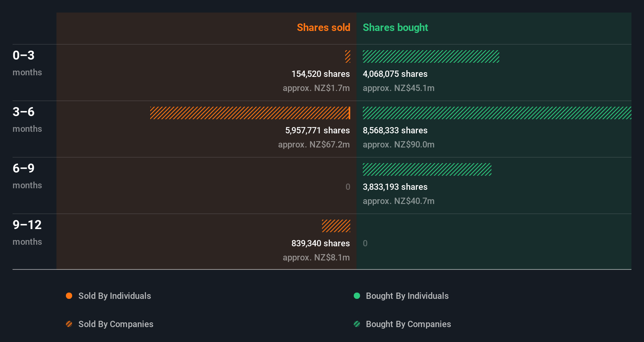Click the 3–6 months bought green bar
Viewport: 644px width, 342px height.
point(497,113)
